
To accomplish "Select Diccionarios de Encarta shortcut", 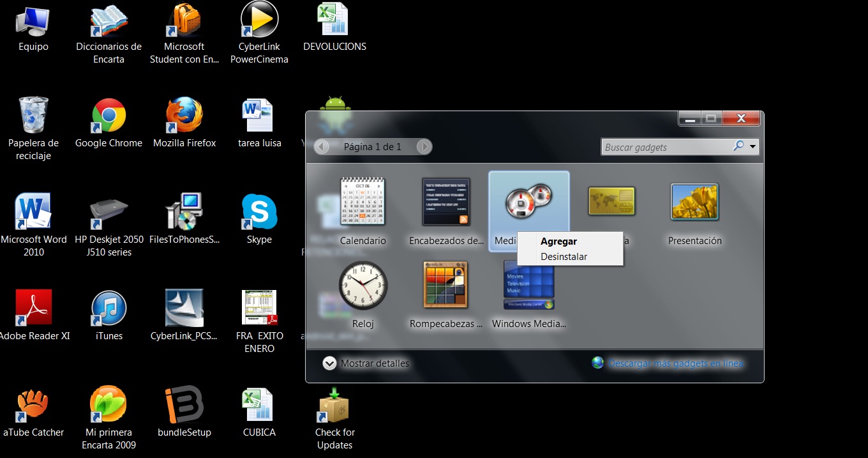I will (108, 33).
